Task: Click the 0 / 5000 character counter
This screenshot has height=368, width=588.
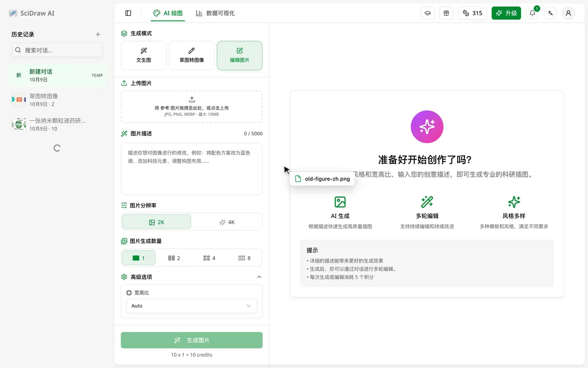Action: coord(253,133)
